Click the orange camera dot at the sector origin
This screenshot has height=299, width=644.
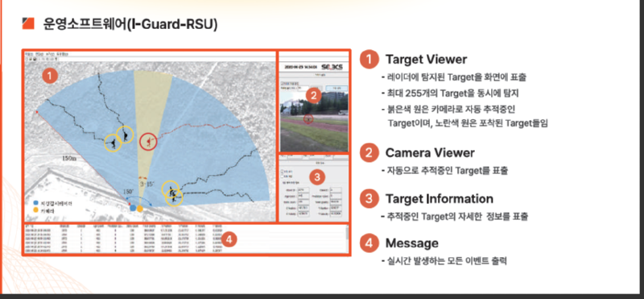tap(140, 209)
